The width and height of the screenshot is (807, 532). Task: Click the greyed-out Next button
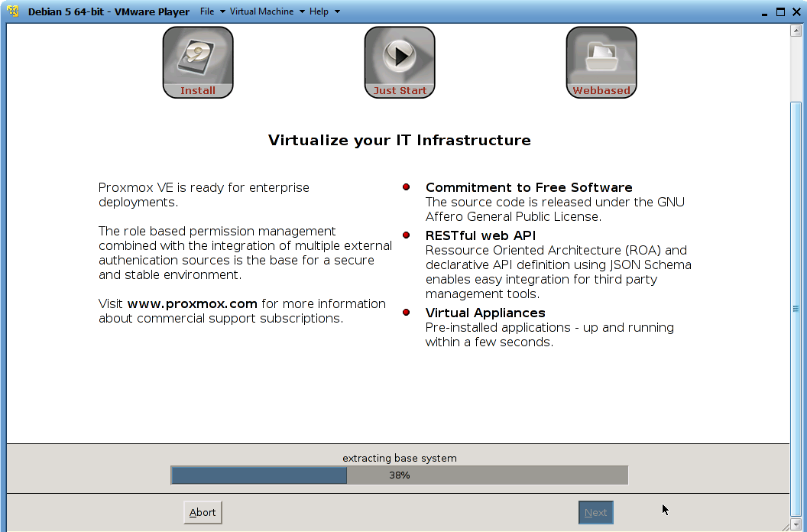pyautogui.click(x=595, y=512)
